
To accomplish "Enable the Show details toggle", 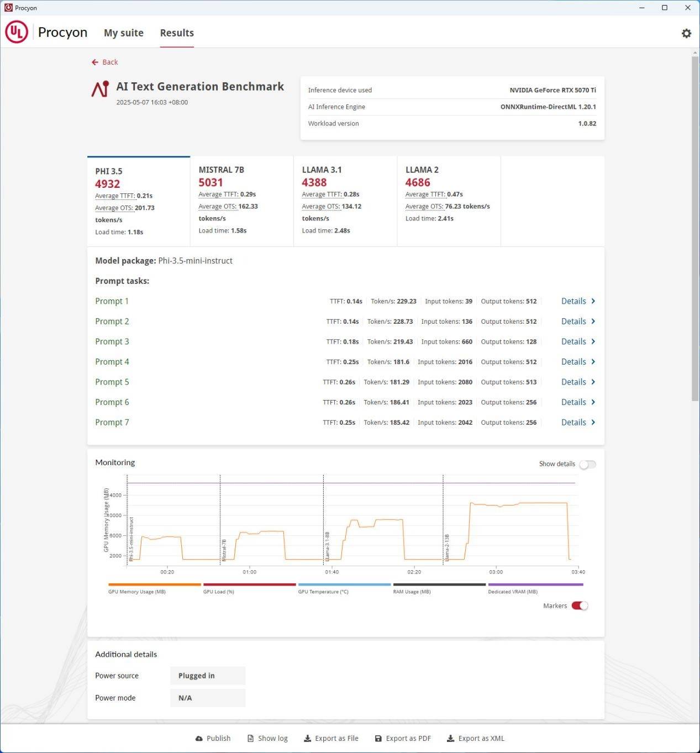I will click(587, 464).
